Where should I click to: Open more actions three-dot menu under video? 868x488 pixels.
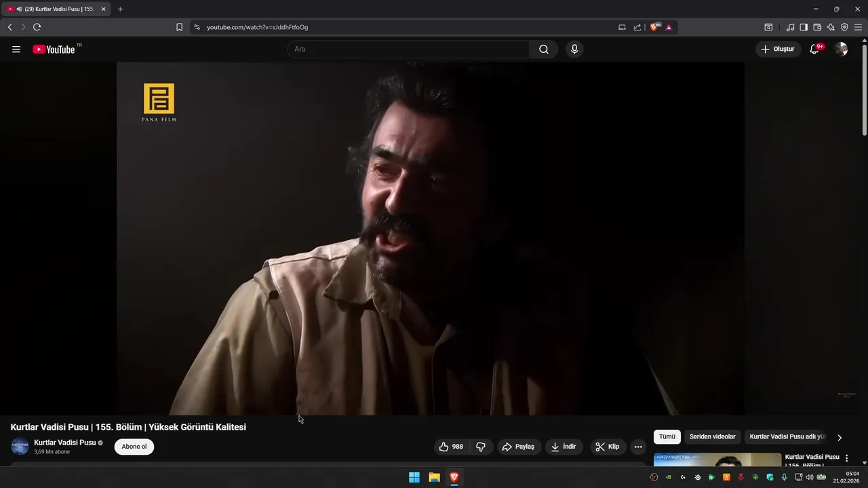[638, 447]
